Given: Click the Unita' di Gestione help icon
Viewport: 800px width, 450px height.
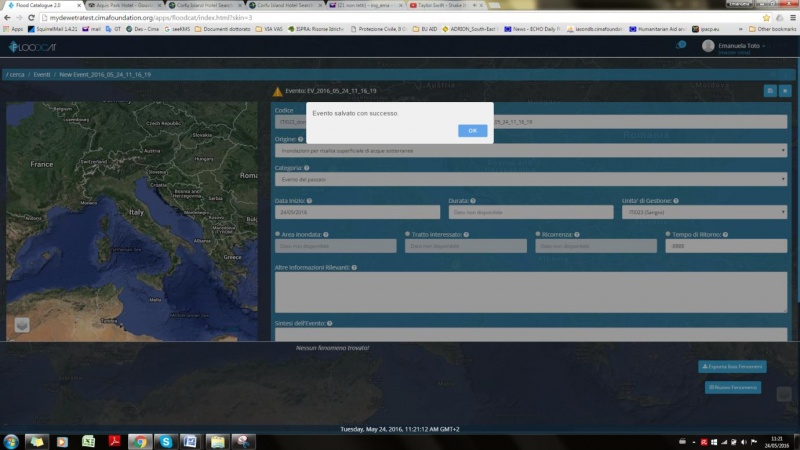Looking at the screenshot, I should click(x=676, y=201).
